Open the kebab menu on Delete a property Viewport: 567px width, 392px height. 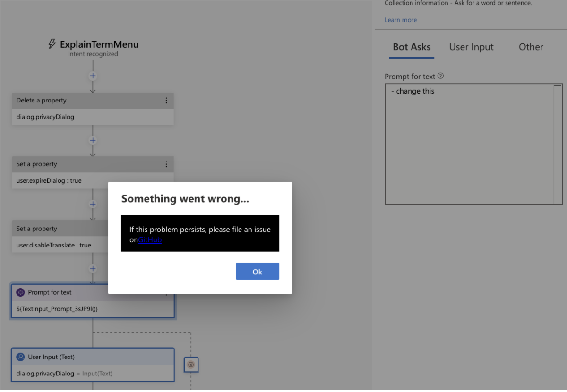[x=166, y=100]
